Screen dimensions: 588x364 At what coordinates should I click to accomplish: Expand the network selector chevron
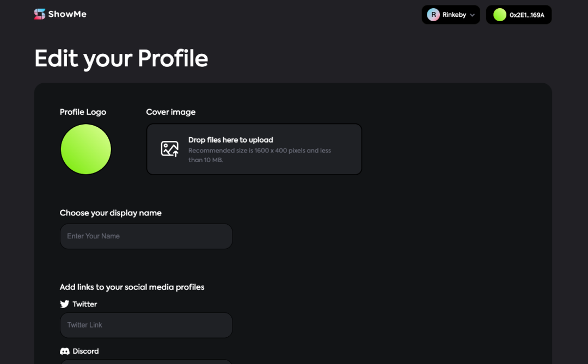coord(471,15)
